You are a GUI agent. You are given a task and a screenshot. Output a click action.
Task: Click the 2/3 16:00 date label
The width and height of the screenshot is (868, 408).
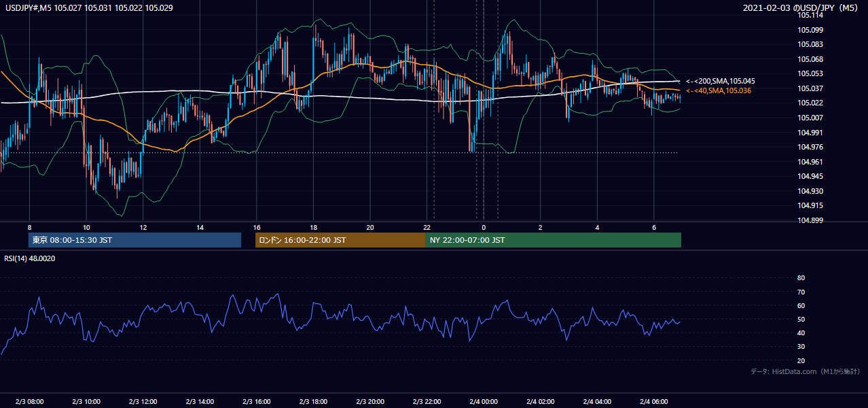(257, 402)
